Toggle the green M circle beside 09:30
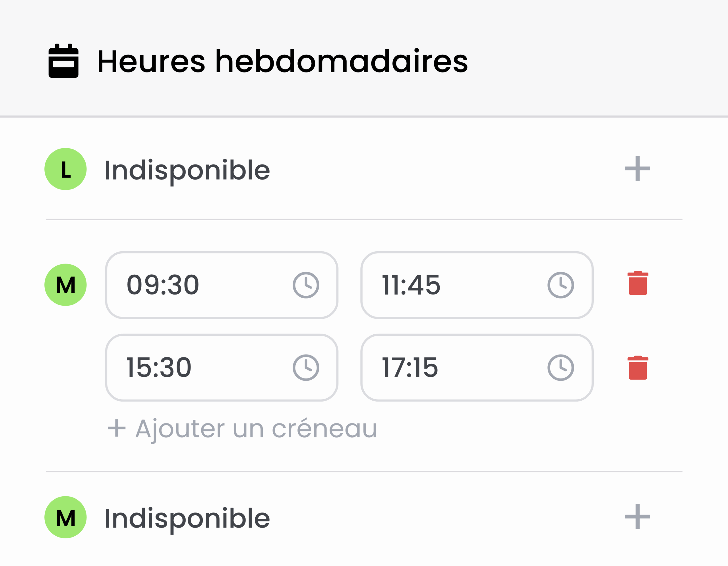 [66, 285]
